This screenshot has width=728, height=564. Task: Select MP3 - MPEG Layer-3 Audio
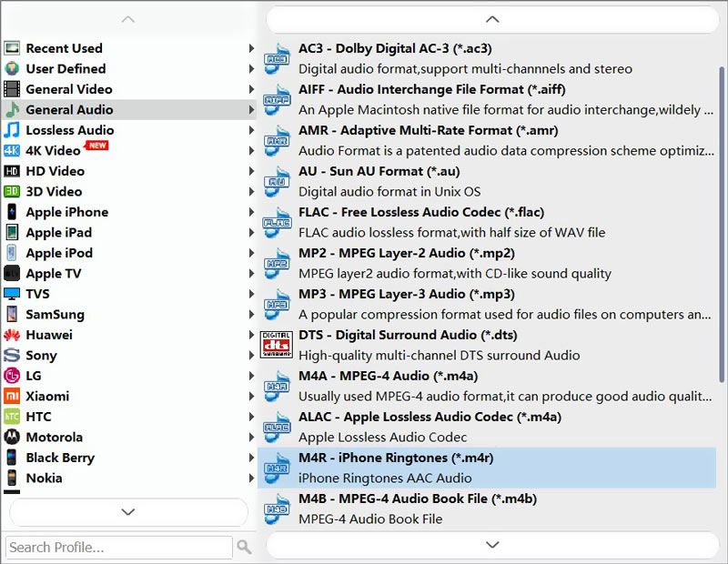tap(487, 304)
